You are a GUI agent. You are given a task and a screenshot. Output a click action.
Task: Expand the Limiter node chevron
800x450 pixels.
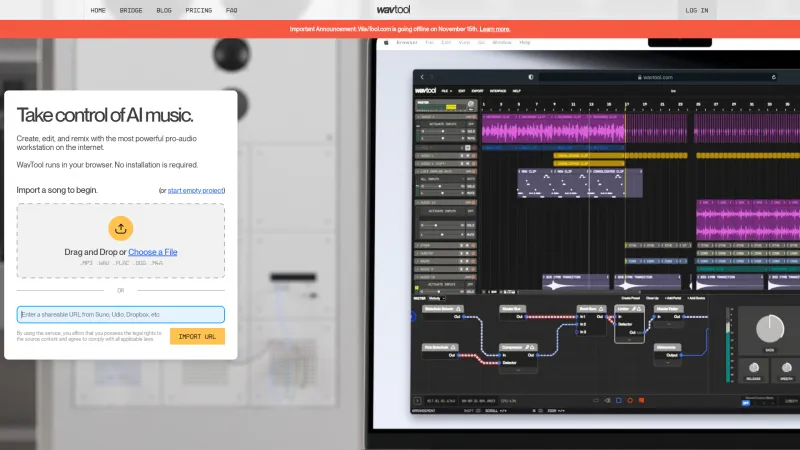coord(629,339)
